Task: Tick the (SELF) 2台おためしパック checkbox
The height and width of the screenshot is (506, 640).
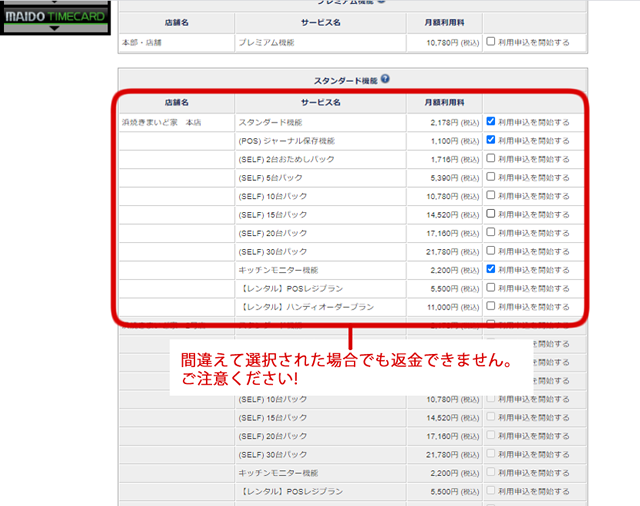Action: tap(491, 158)
